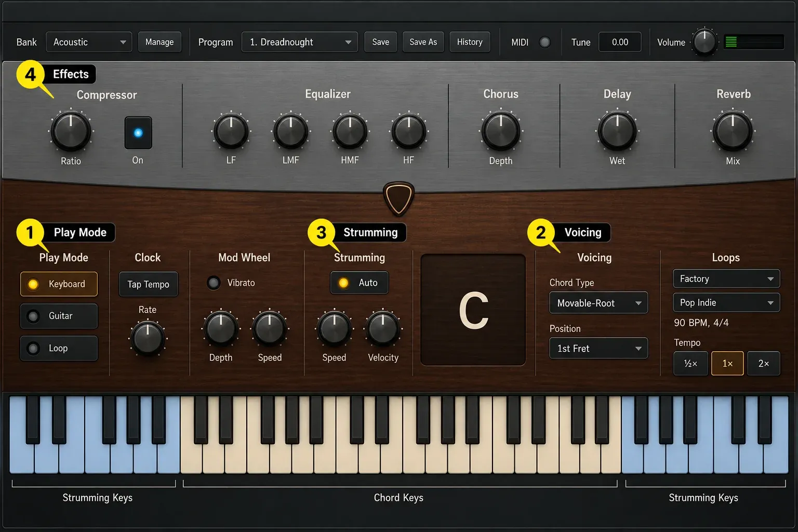The height and width of the screenshot is (532, 798).
Task: Open the Program dropdown showing Dreadnought
Action: (300, 42)
